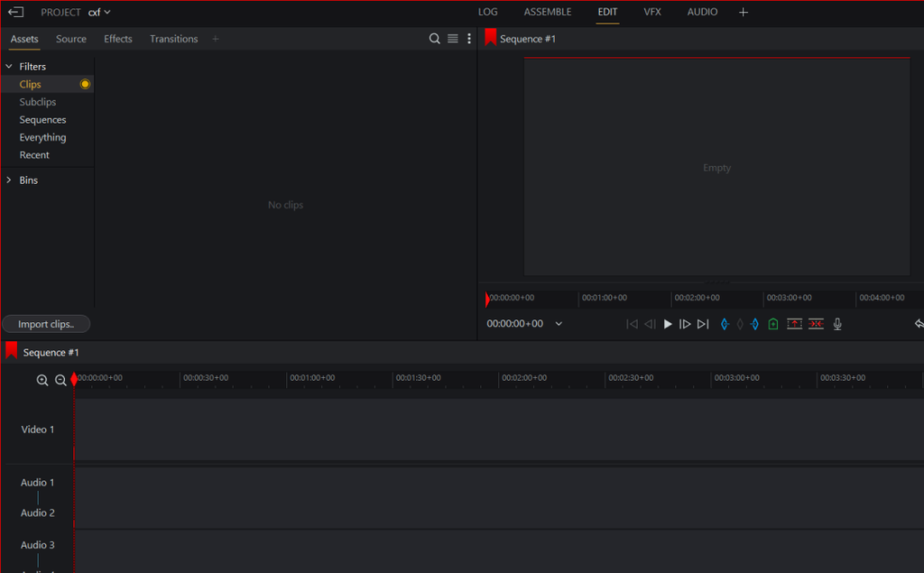The width and height of the screenshot is (924, 573).
Task: Click the timeline ruler at 00:02:30+00
Action: pyautogui.click(x=631, y=378)
